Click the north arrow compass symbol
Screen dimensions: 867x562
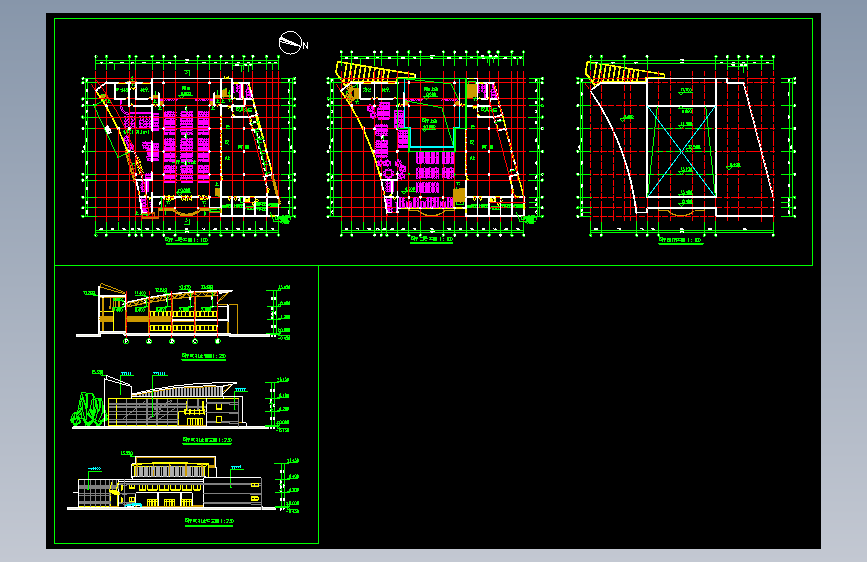[293, 43]
